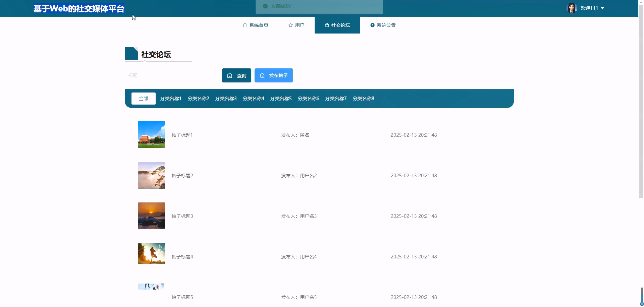Filter by 分类名称7
644x307 pixels.
[336, 99]
